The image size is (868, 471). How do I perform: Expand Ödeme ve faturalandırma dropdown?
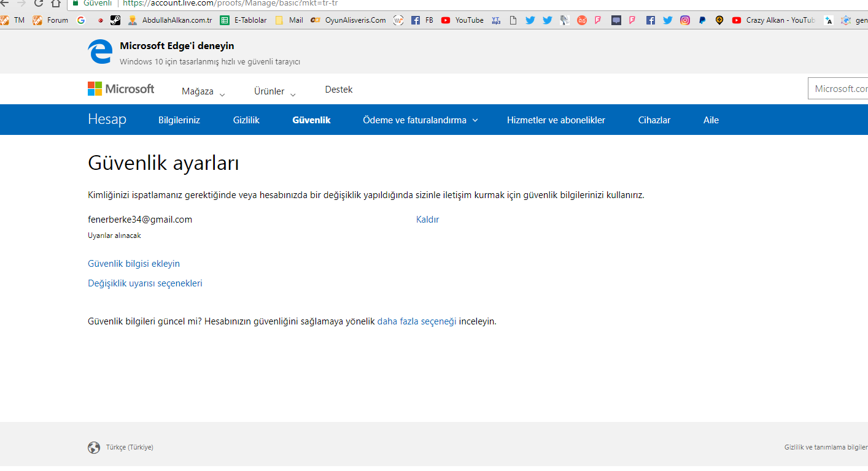pyautogui.click(x=420, y=120)
